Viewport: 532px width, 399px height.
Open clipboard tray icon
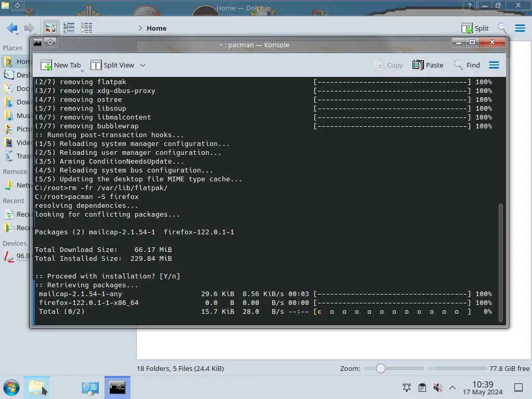(x=422, y=388)
